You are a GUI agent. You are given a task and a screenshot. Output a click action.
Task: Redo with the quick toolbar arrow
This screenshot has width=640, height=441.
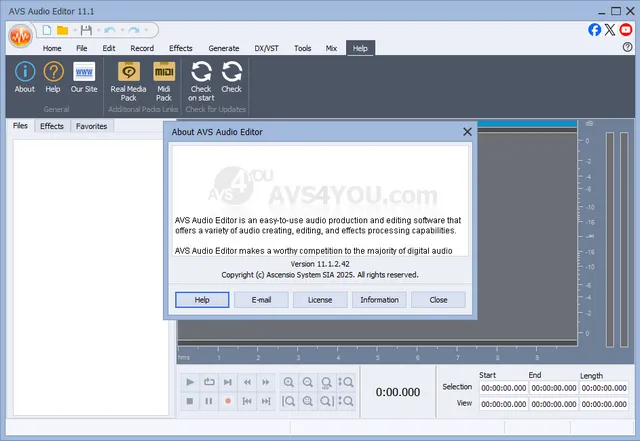(x=134, y=30)
